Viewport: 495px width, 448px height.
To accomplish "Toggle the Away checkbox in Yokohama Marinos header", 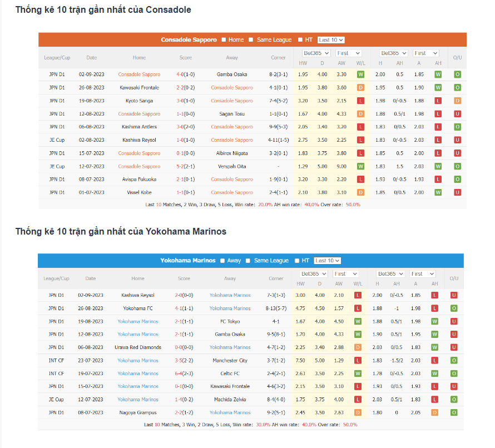I will tap(222, 261).
